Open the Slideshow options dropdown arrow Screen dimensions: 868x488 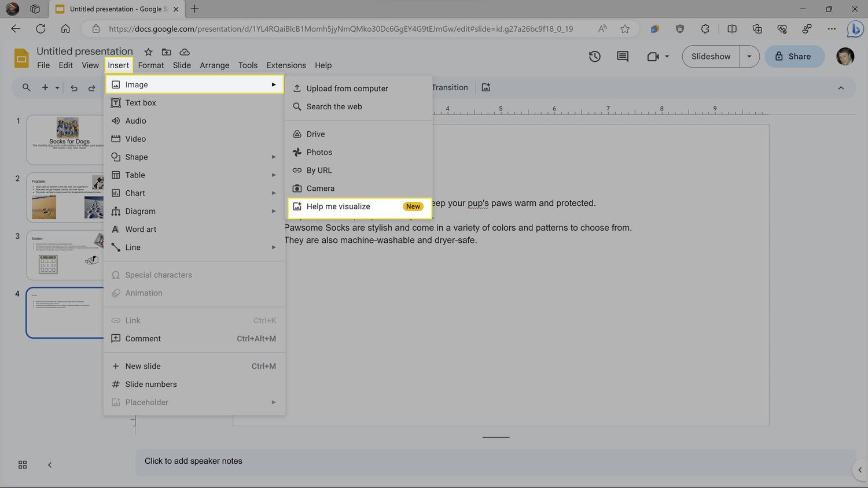(749, 57)
